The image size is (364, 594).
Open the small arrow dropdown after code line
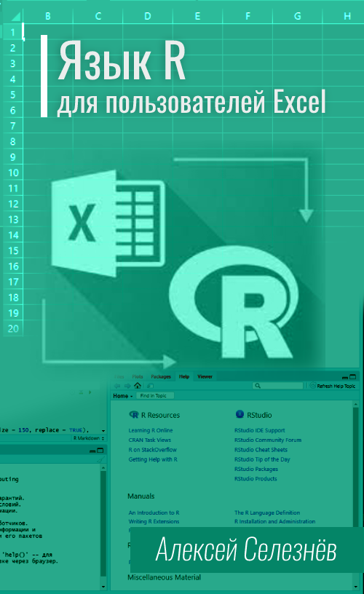click(x=103, y=431)
